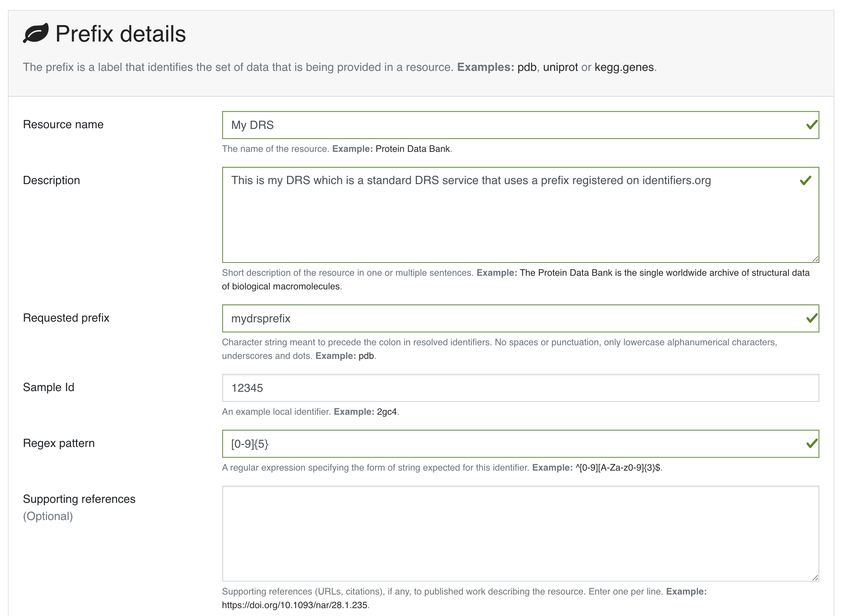Click the Sample Id label
The image size is (843, 616).
pos(48,387)
